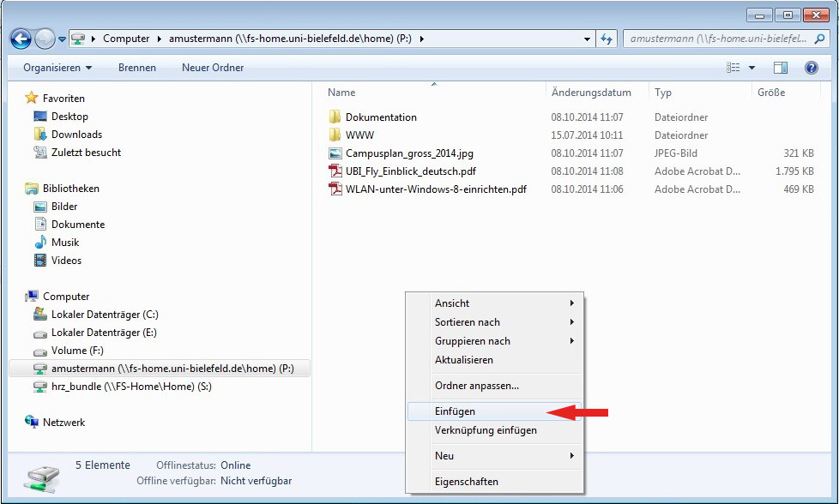
Task: Open the Musik library
Action: (65, 243)
